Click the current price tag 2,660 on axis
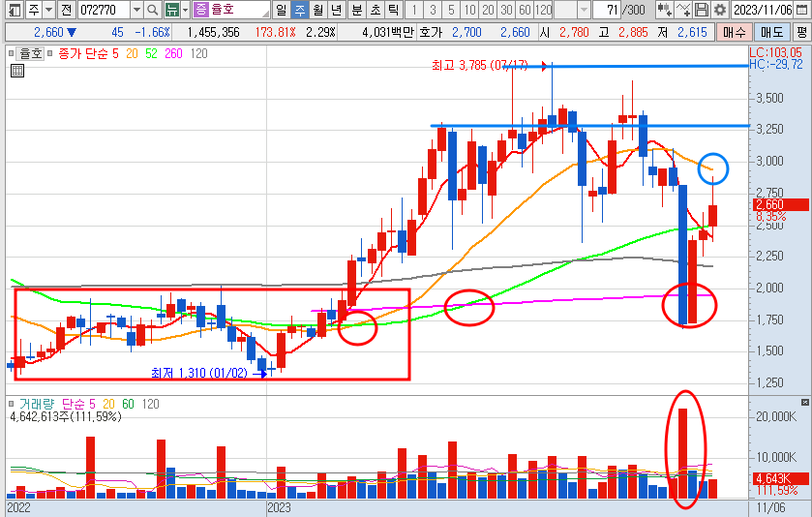This screenshot has height=517, width=812. pyautogui.click(x=779, y=204)
